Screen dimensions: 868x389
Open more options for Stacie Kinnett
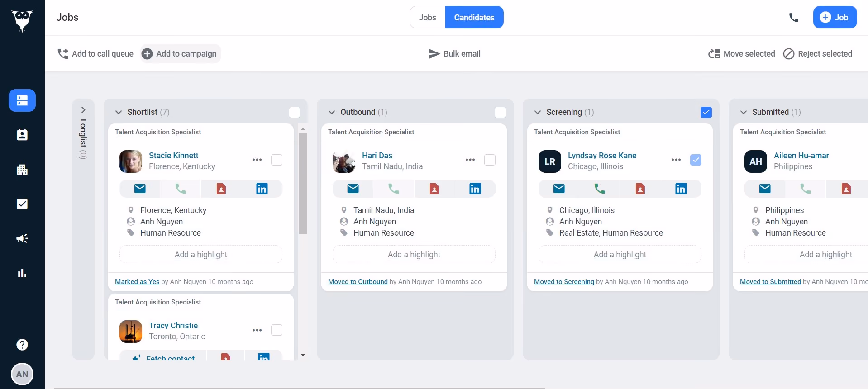[257, 160]
